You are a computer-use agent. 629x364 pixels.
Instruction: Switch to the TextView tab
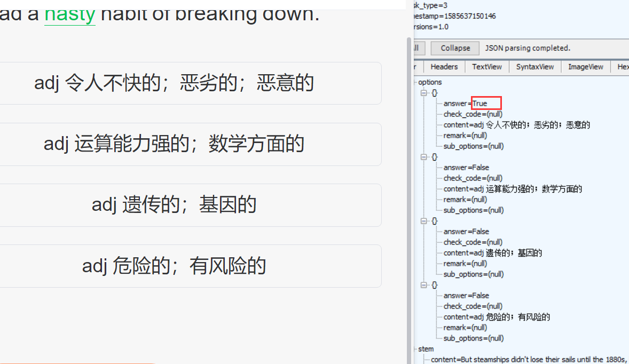point(486,67)
